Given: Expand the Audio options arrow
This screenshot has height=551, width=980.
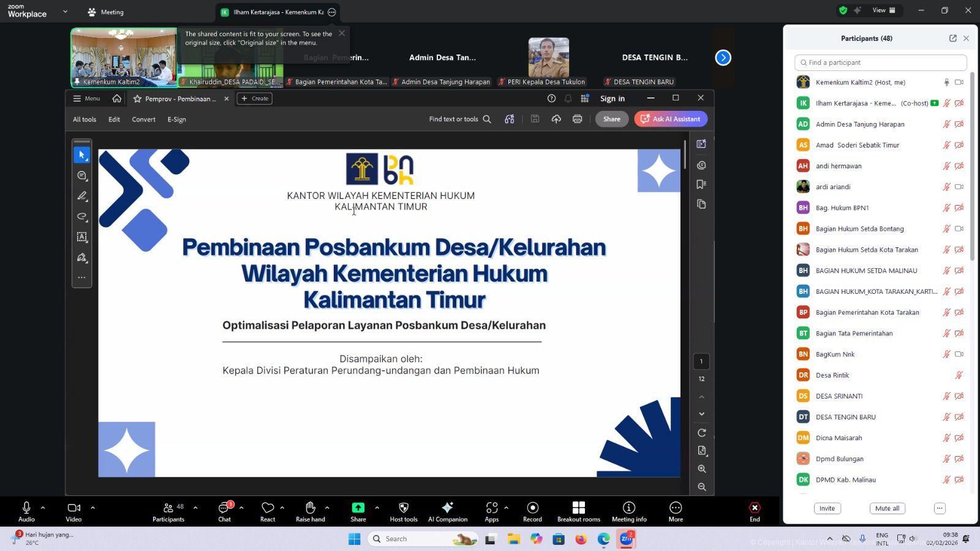Looking at the screenshot, I should 43,508.
